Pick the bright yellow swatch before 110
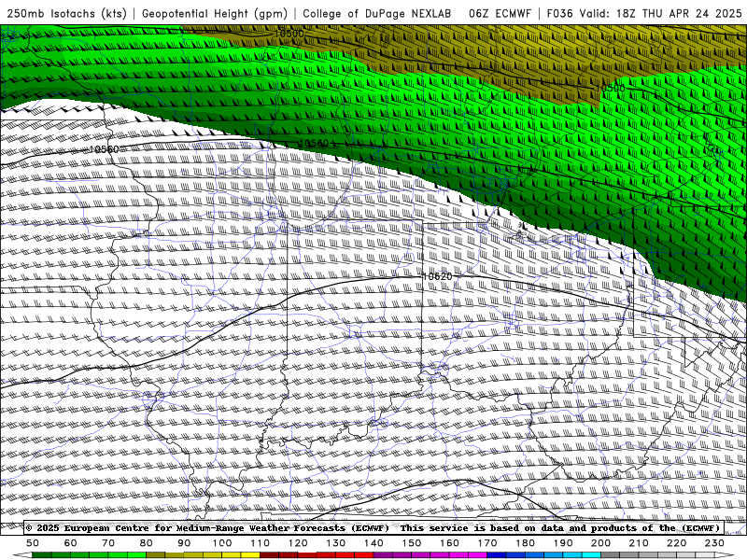This screenshot has height=560, width=747. click(250, 555)
